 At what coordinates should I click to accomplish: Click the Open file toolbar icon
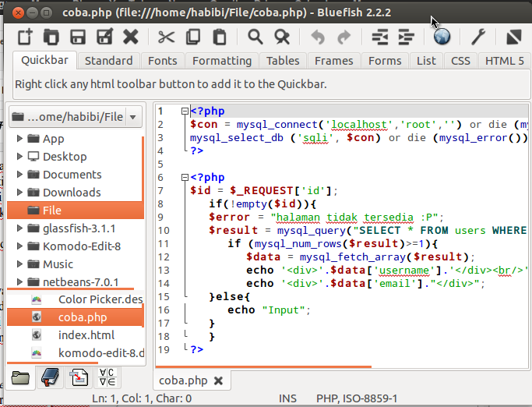[51, 37]
